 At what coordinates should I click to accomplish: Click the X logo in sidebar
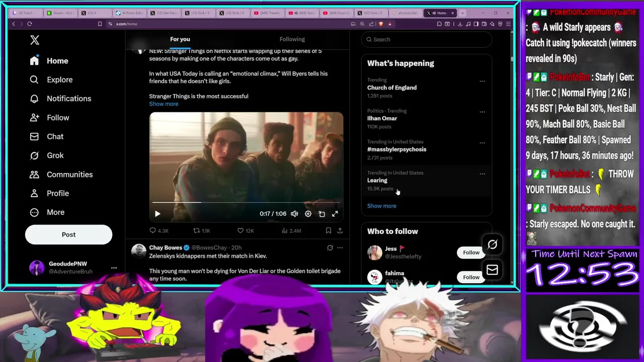34,40
